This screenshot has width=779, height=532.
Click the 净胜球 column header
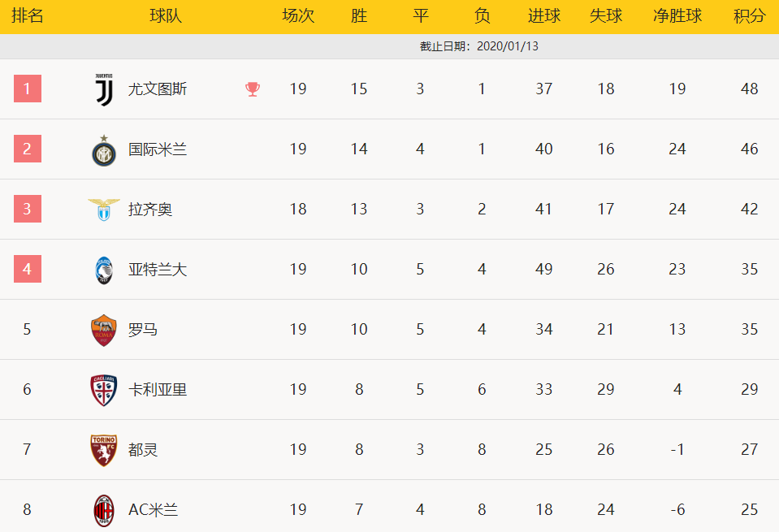coord(677,16)
